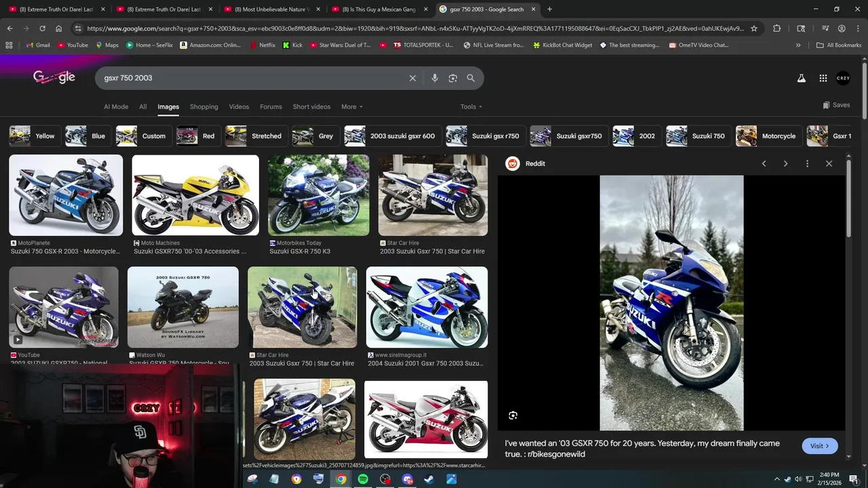Reload the current page
868x488 pixels.
coord(42,28)
